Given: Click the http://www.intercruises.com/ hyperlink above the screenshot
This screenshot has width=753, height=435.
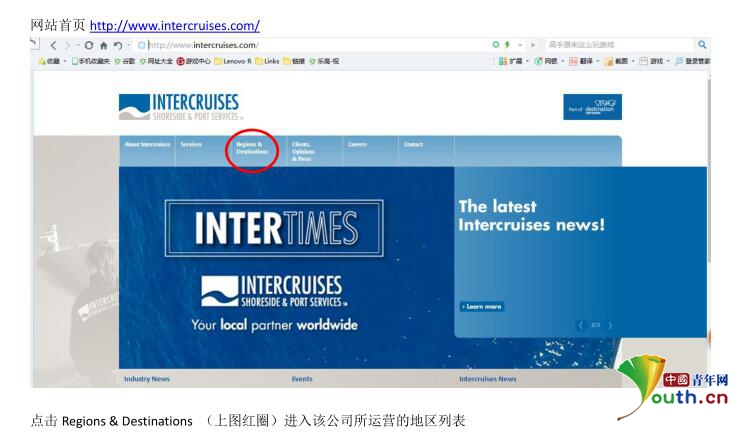Looking at the screenshot, I should (x=175, y=25).
